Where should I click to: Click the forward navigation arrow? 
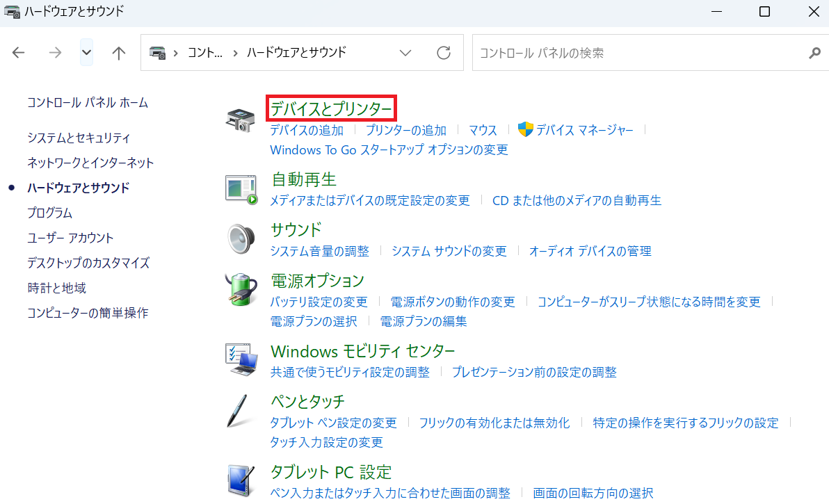click(55, 52)
